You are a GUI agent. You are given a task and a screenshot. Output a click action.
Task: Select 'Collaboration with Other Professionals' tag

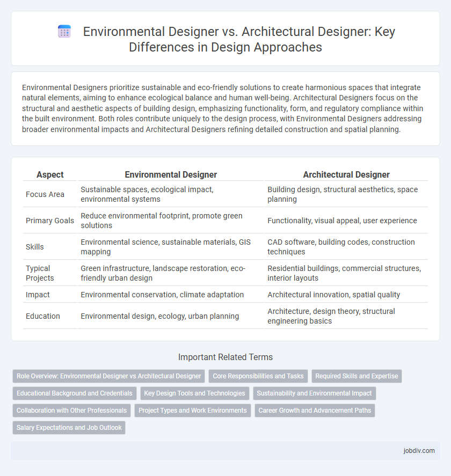pyautogui.click(x=71, y=411)
